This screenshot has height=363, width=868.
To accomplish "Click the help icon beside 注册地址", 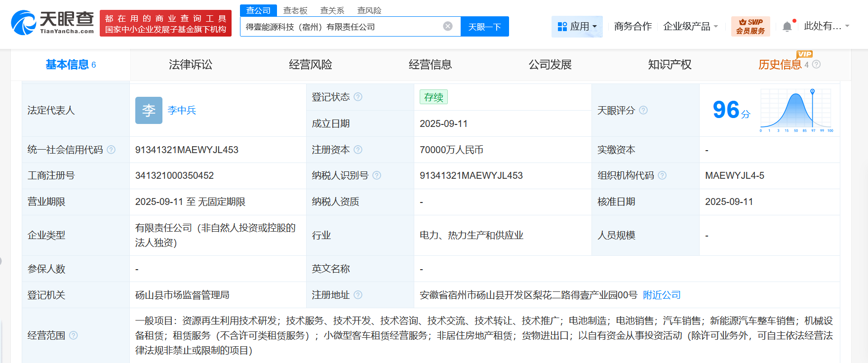I will pyautogui.click(x=358, y=295).
